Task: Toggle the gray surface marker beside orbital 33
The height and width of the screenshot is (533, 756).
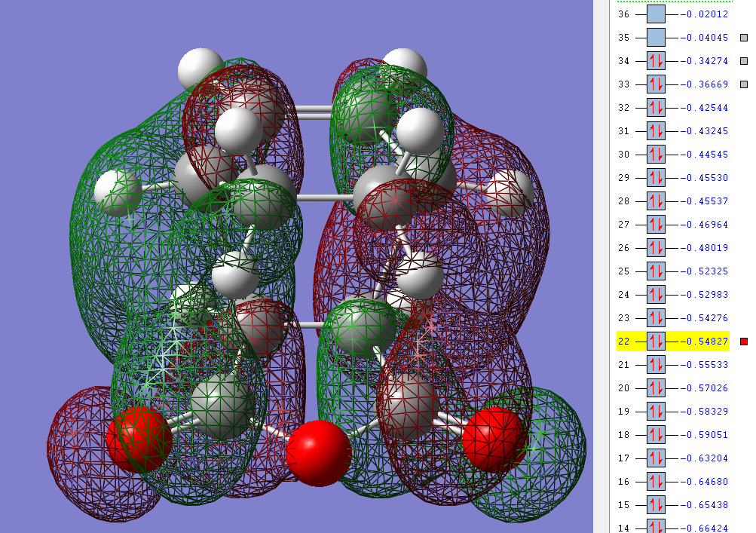Action: [744, 84]
